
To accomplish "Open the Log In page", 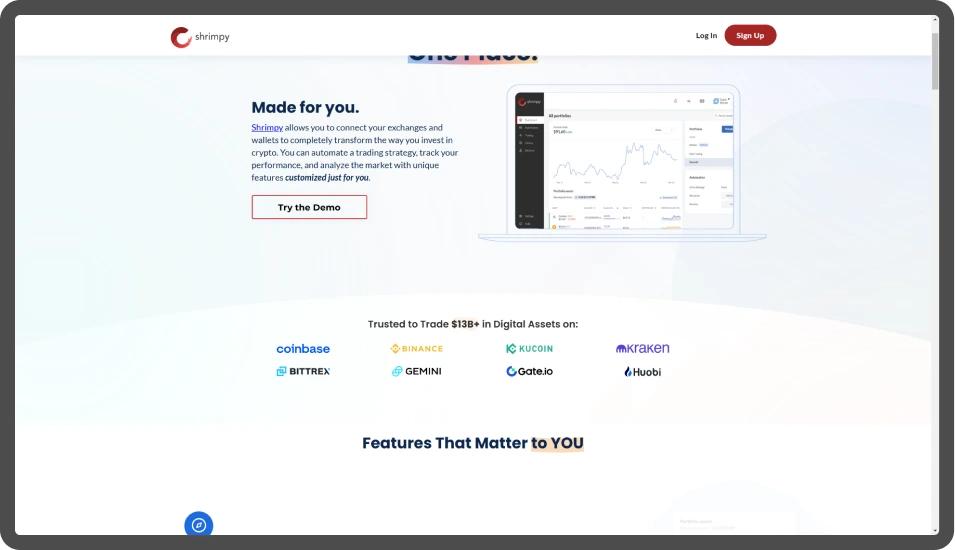I will (706, 35).
